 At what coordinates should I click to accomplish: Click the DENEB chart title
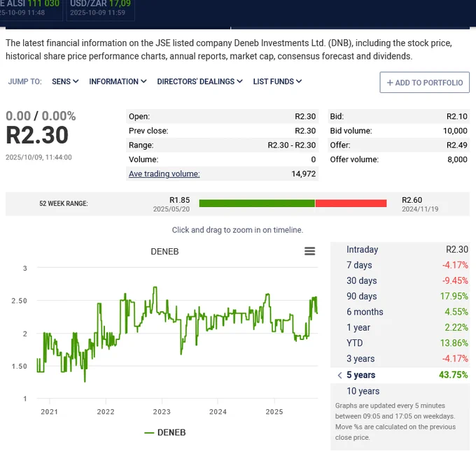(x=164, y=252)
